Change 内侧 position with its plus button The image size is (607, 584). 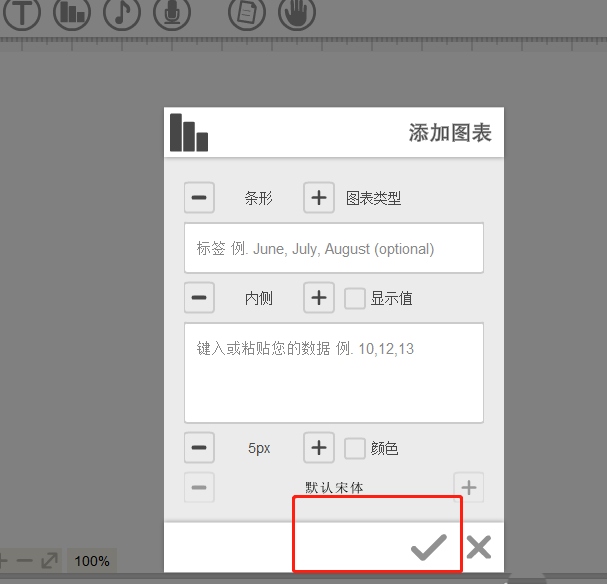click(x=319, y=298)
